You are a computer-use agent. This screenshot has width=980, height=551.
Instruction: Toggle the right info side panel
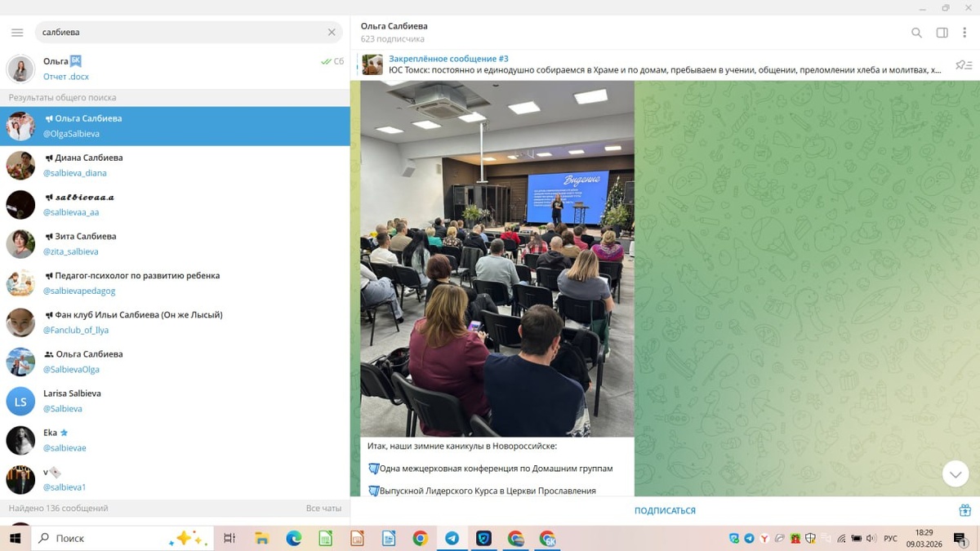pos(942,33)
